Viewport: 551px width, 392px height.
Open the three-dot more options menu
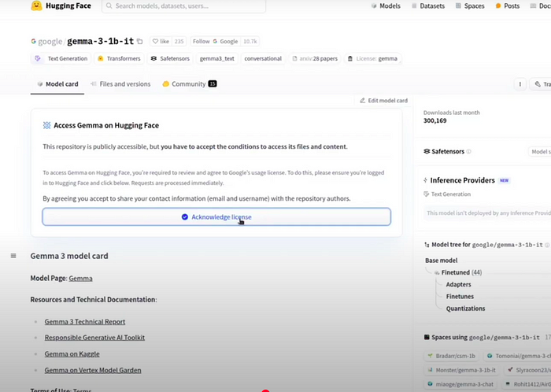[x=520, y=84]
